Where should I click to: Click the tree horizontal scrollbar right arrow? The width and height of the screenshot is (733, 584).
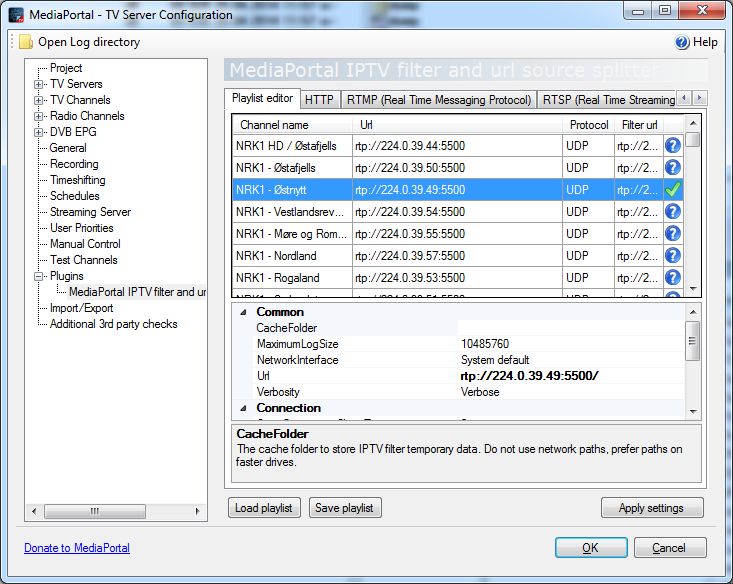point(197,511)
